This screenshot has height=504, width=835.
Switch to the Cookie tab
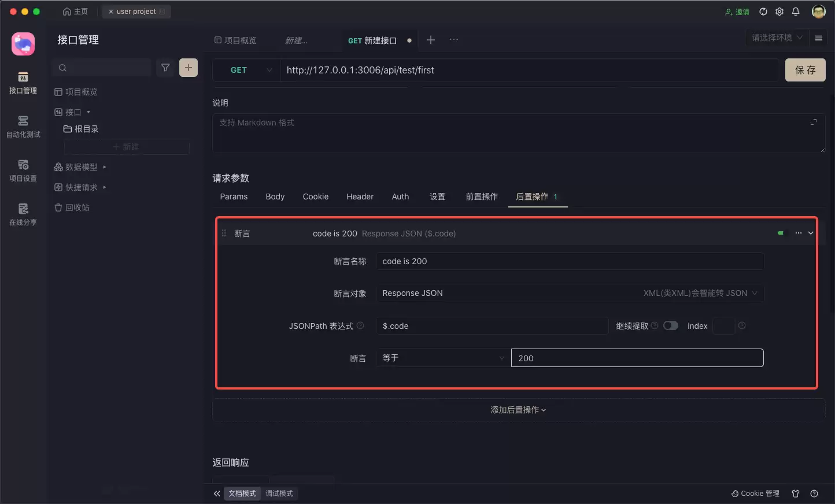point(316,197)
